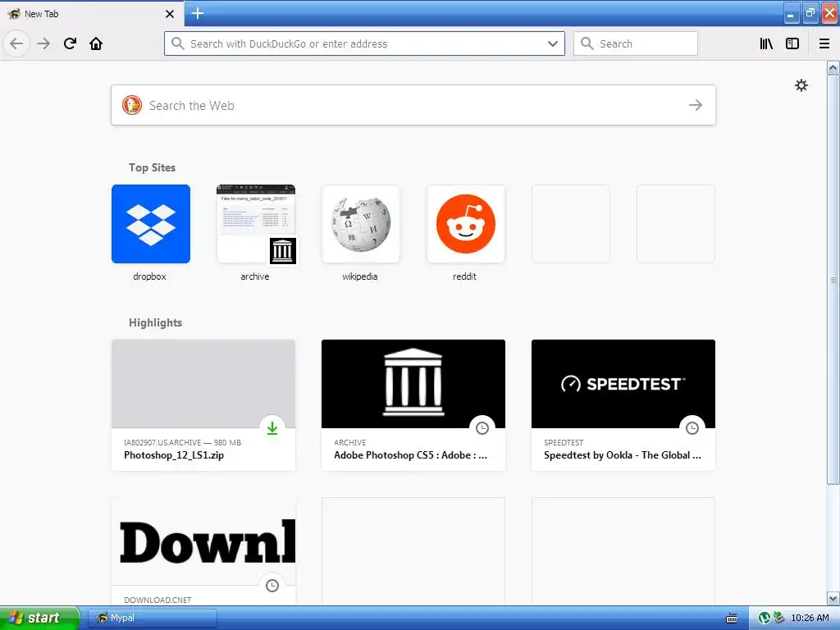The width and height of the screenshot is (840, 630).
Task: Open a new tab with plus button
Action: [x=198, y=13]
